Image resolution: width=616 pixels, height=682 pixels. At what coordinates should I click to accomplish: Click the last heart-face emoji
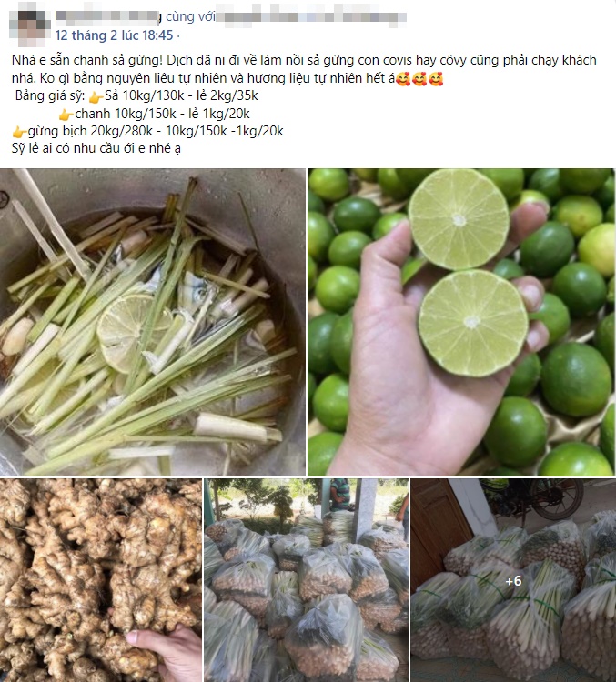pyautogui.click(x=435, y=79)
